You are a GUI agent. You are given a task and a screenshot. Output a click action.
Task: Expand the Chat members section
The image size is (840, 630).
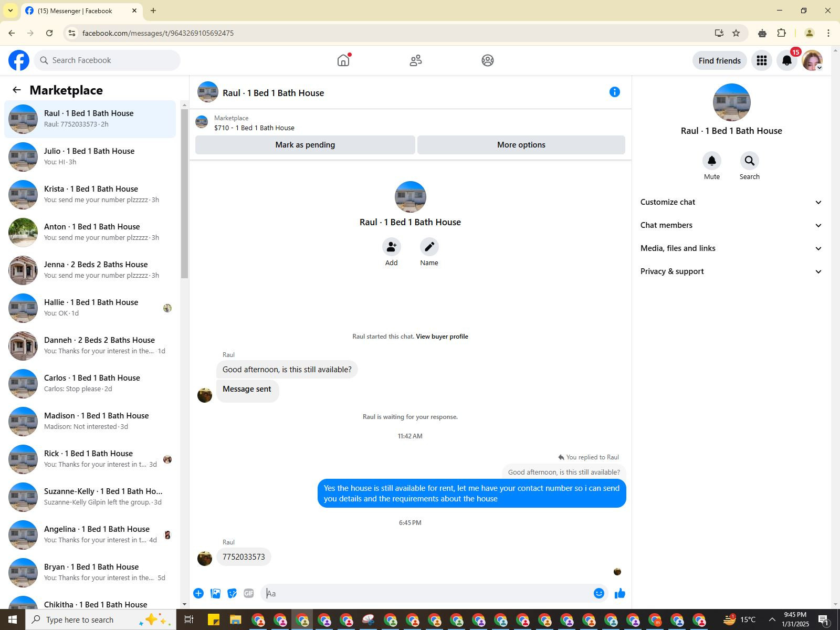click(x=731, y=225)
